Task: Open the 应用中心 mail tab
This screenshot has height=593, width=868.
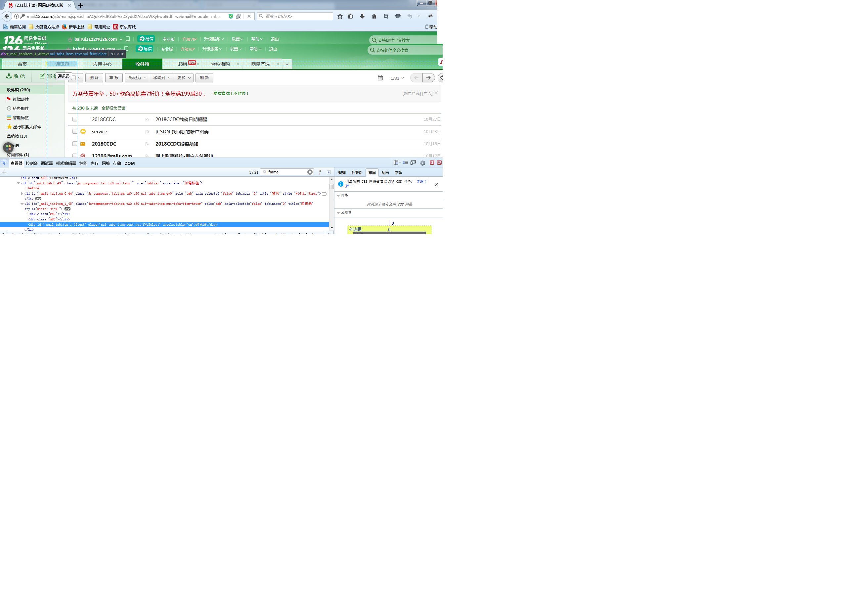Action: click(x=102, y=64)
